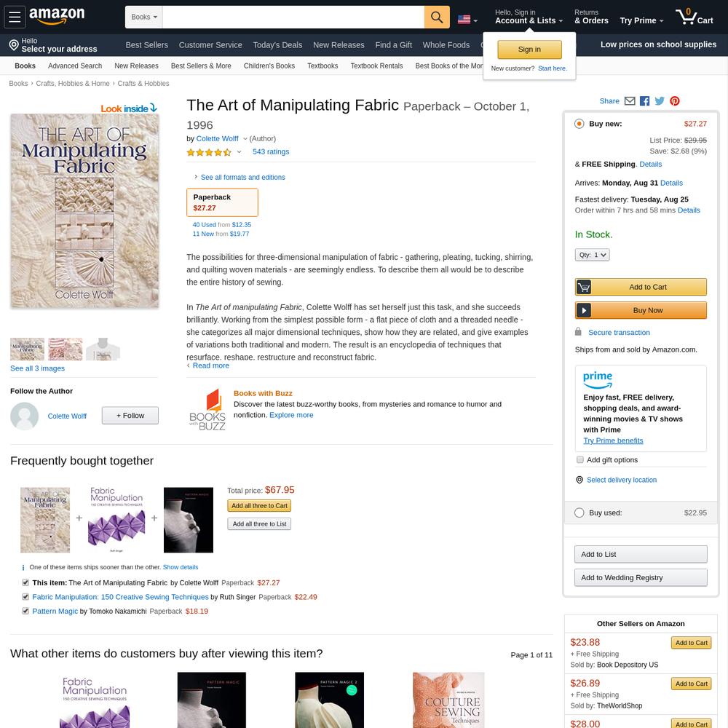This screenshot has height=728, width=728.
Task: Share via email envelope icon
Action: (x=630, y=100)
